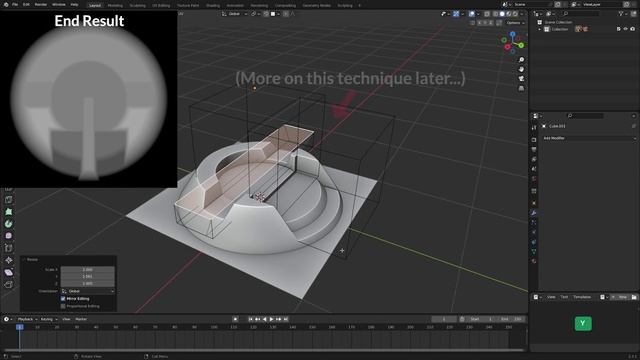Open the Orientation Global dropdown in Resize panel
Viewport: 640px width, 360px height.
click(x=88, y=291)
